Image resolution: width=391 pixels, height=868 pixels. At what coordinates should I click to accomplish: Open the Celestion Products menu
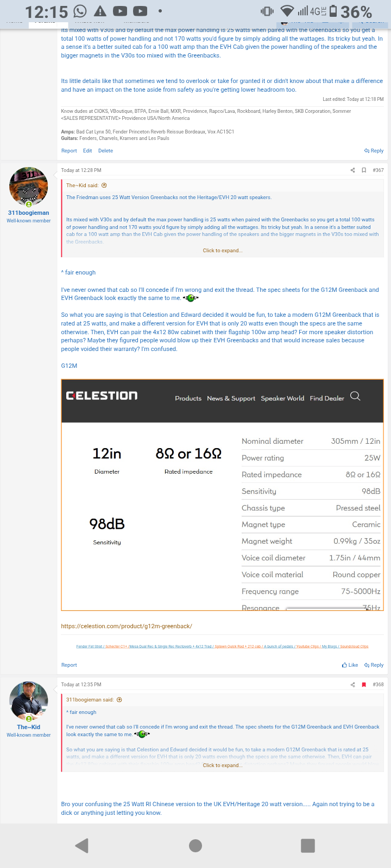188,398
